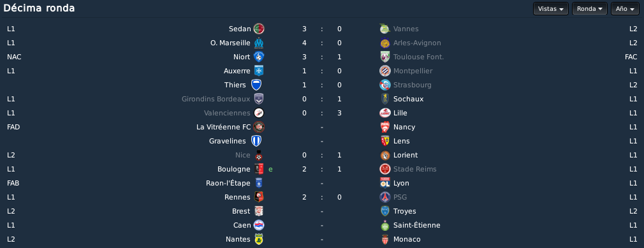Click the Girondins Bordeaux team name
The width and height of the screenshot is (644, 248).
[x=216, y=99]
